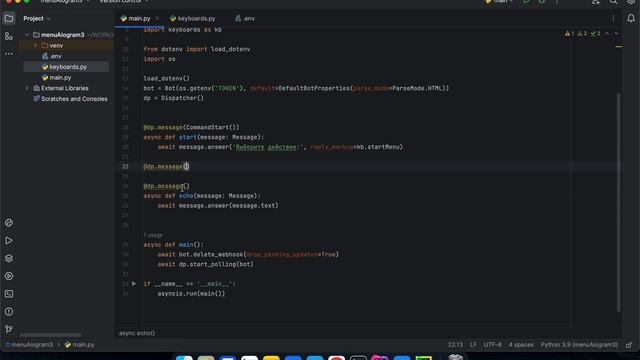Viewport: 640px width, 360px height.
Task: Click the '1 usage' hint above main()
Action: 153,235
